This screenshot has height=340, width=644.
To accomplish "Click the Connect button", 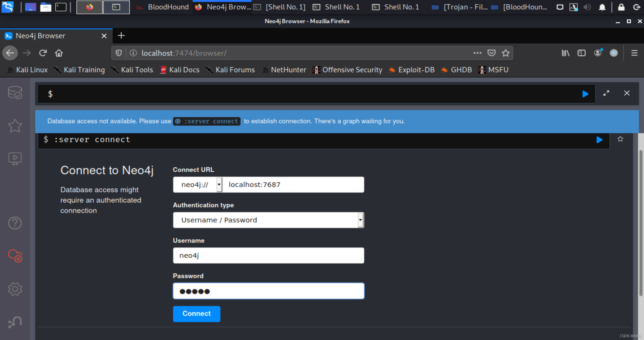I will (x=197, y=314).
